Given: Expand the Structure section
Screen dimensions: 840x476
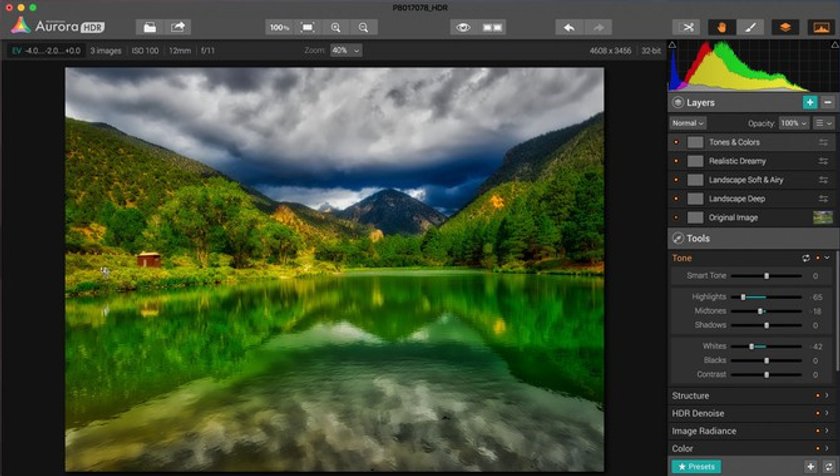Looking at the screenshot, I should click(x=752, y=396).
